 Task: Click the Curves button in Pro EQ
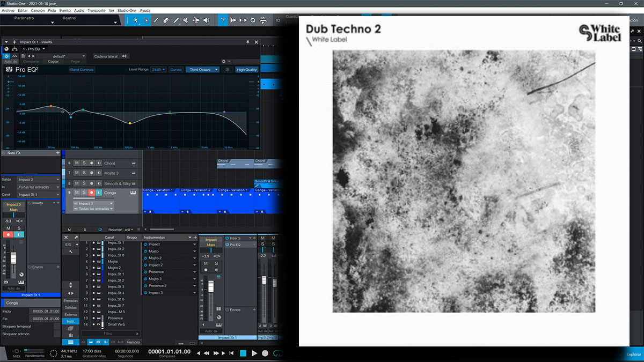click(176, 70)
